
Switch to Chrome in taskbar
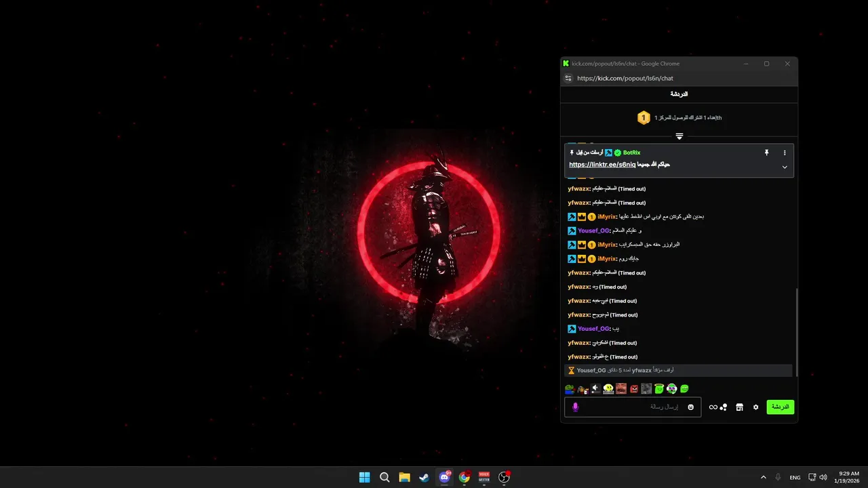point(465,477)
